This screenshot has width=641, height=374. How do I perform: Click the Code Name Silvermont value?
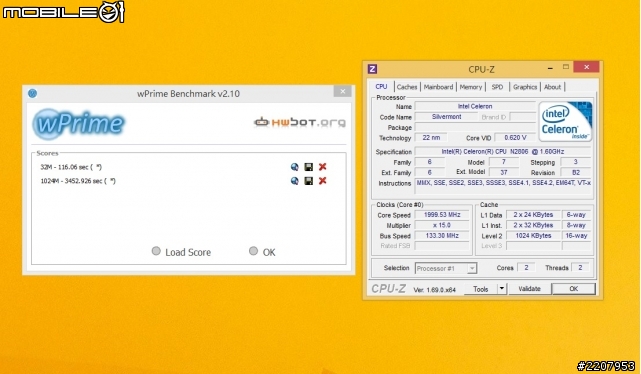click(446, 117)
